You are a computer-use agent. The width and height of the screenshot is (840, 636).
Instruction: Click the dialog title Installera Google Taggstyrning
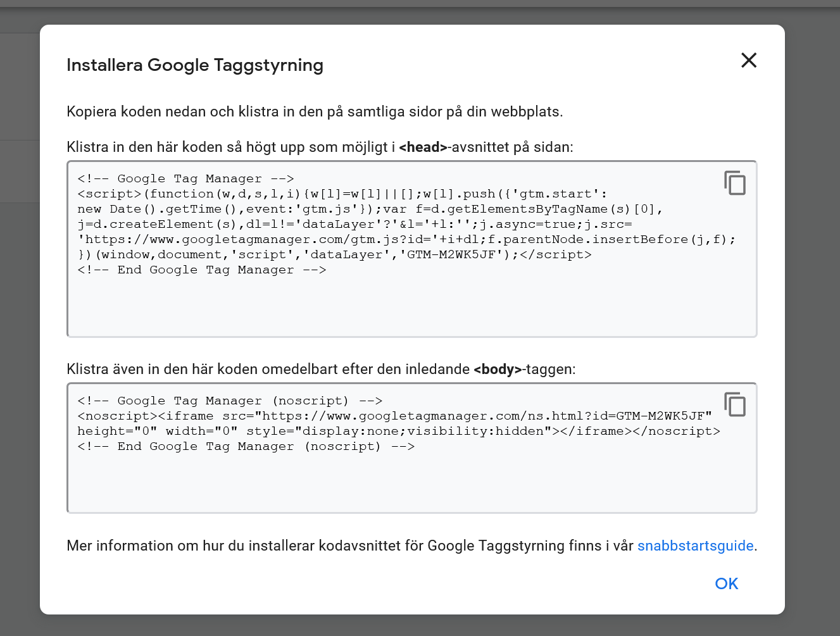click(195, 65)
